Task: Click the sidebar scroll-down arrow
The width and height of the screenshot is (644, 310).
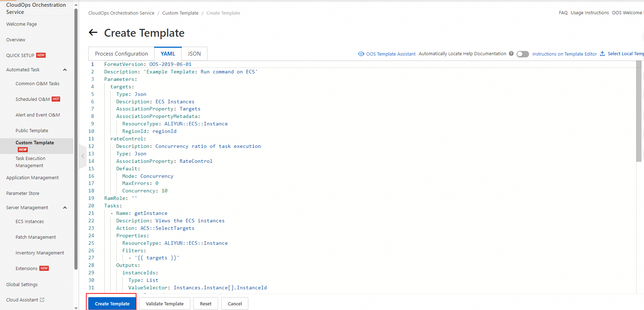Action: click(x=76, y=308)
